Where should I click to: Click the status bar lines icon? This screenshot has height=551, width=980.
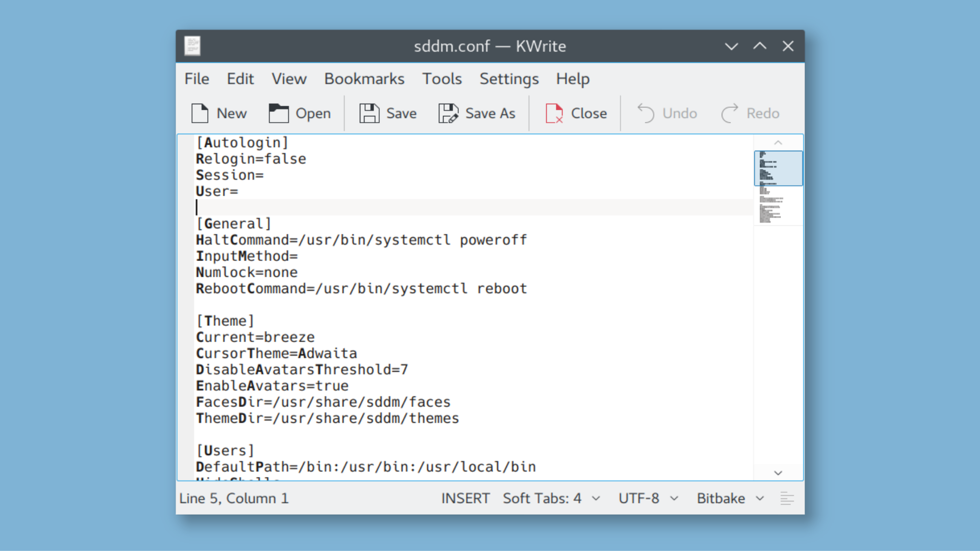point(787,498)
